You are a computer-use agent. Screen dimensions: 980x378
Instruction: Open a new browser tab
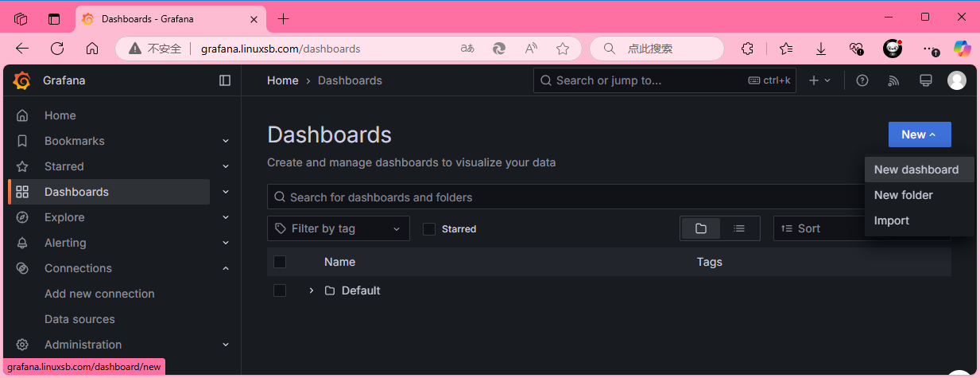[x=284, y=18]
